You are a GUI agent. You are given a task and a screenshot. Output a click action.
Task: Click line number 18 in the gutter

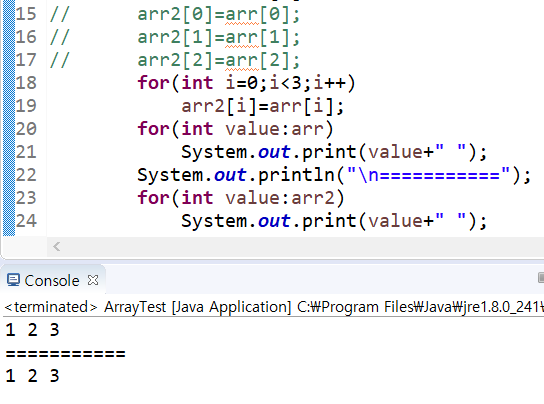[x=26, y=83]
